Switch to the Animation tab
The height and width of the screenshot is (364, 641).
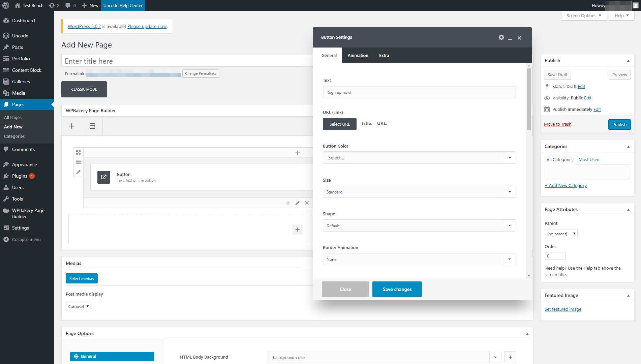pyautogui.click(x=358, y=55)
